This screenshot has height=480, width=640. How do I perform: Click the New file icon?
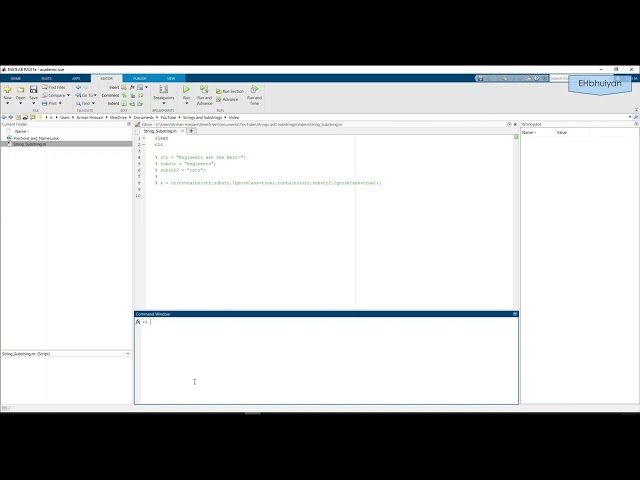click(7, 89)
